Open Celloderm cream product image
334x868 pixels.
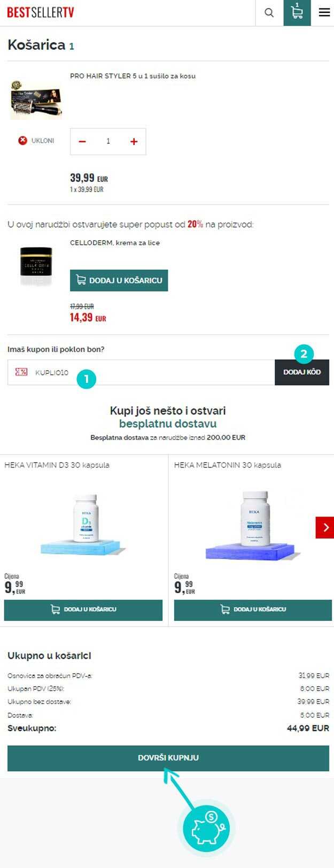(36, 267)
